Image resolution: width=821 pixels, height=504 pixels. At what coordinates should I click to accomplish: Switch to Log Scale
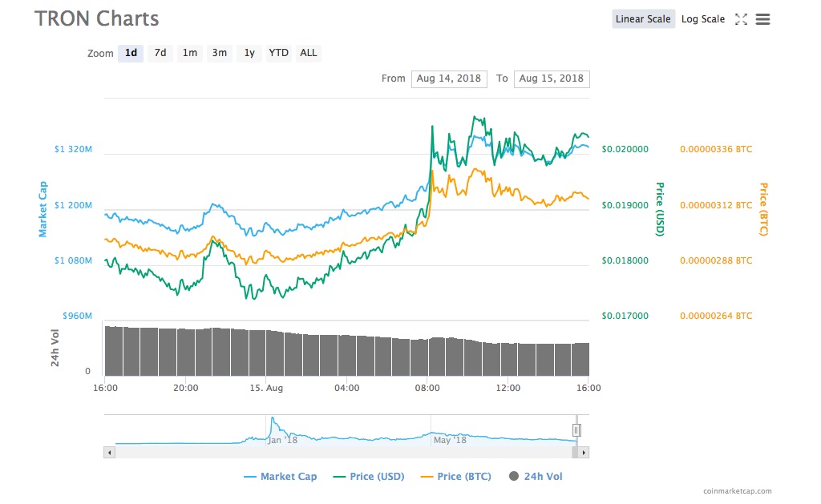(x=702, y=19)
